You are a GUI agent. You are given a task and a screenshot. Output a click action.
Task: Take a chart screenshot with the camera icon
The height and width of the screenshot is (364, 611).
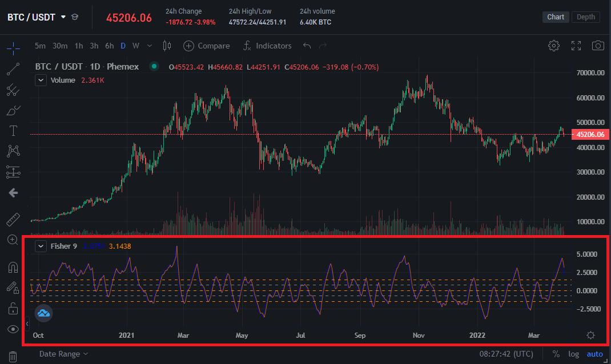pyautogui.click(x=598, y=46)
